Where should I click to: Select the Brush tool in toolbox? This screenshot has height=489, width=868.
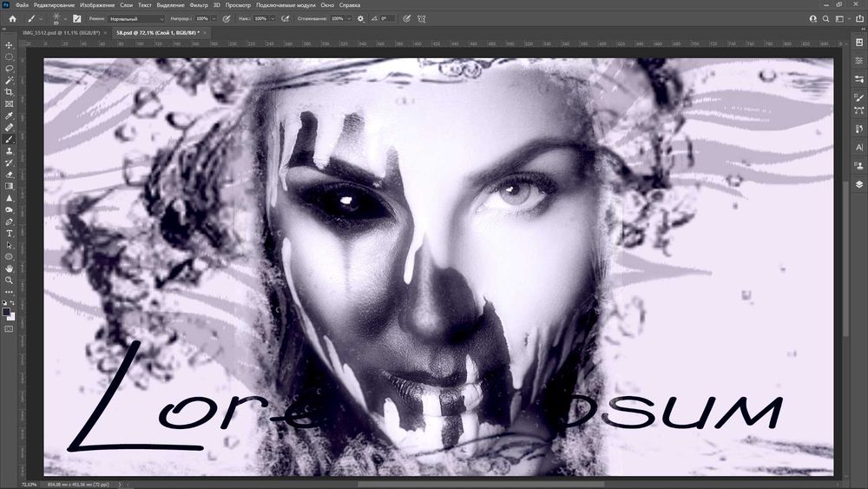point(9,139)
